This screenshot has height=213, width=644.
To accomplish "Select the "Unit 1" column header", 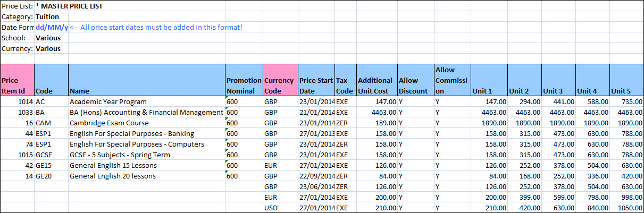I will [489, 91].
